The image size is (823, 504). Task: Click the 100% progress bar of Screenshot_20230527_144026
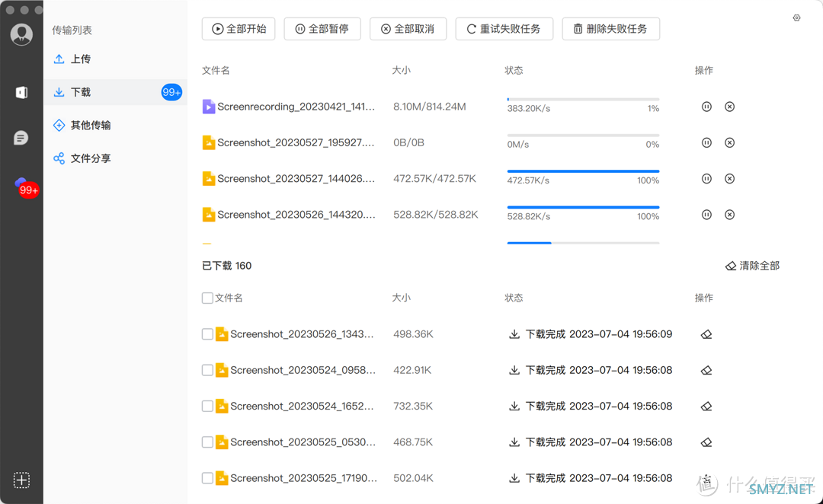(583, 171)
